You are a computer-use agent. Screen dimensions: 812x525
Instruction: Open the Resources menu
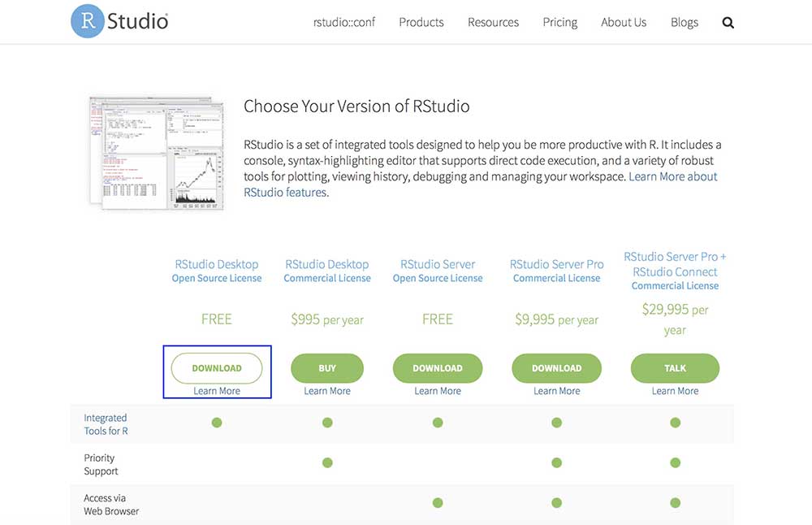tap(493, 22)
